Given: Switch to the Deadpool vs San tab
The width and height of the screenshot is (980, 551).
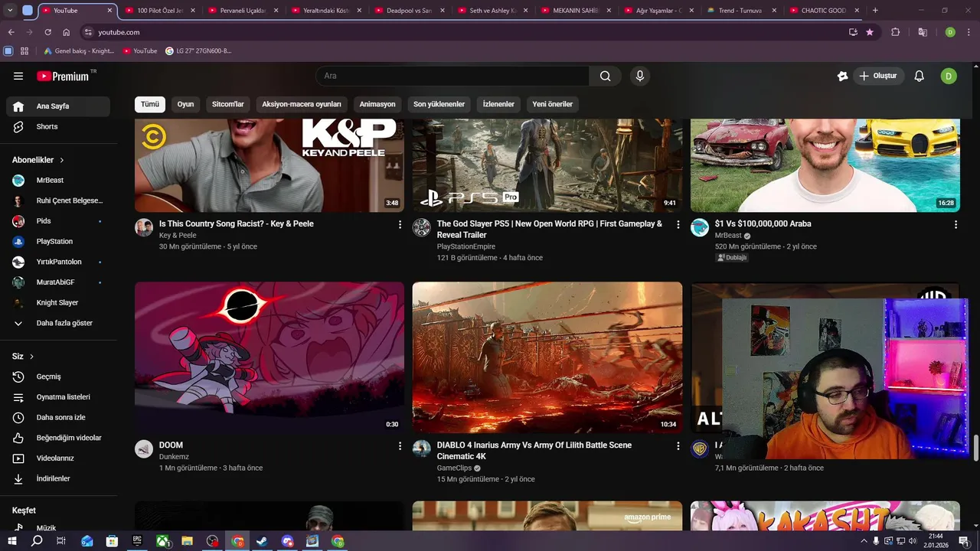Looking at the screenshot, I should [x=410, y=11].
